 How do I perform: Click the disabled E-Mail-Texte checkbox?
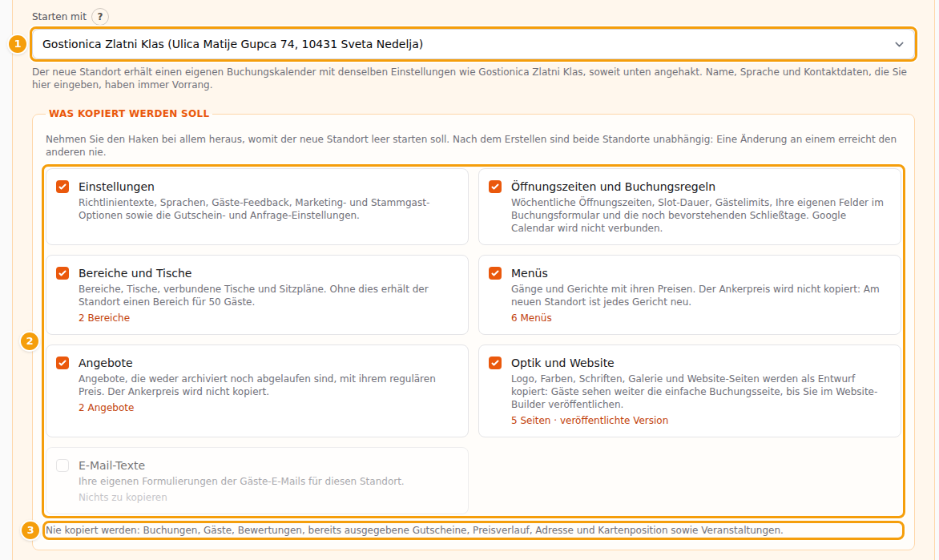(62, 465)
